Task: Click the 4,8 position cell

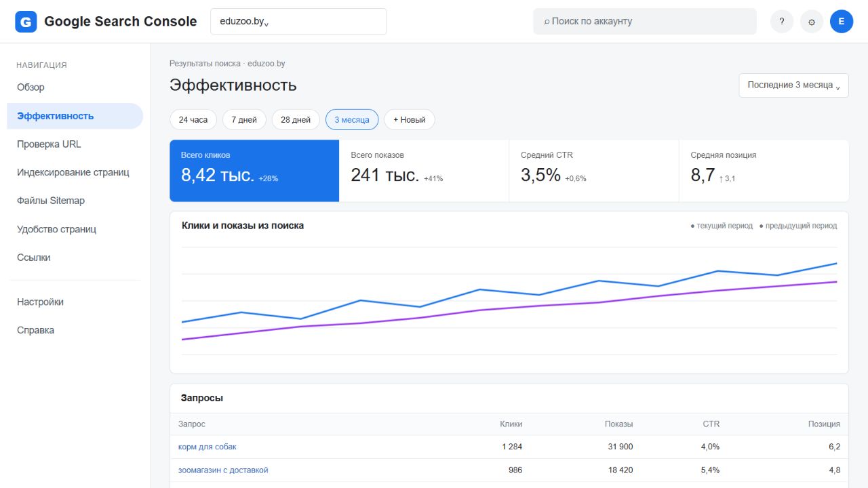Action: coord(834,470)
